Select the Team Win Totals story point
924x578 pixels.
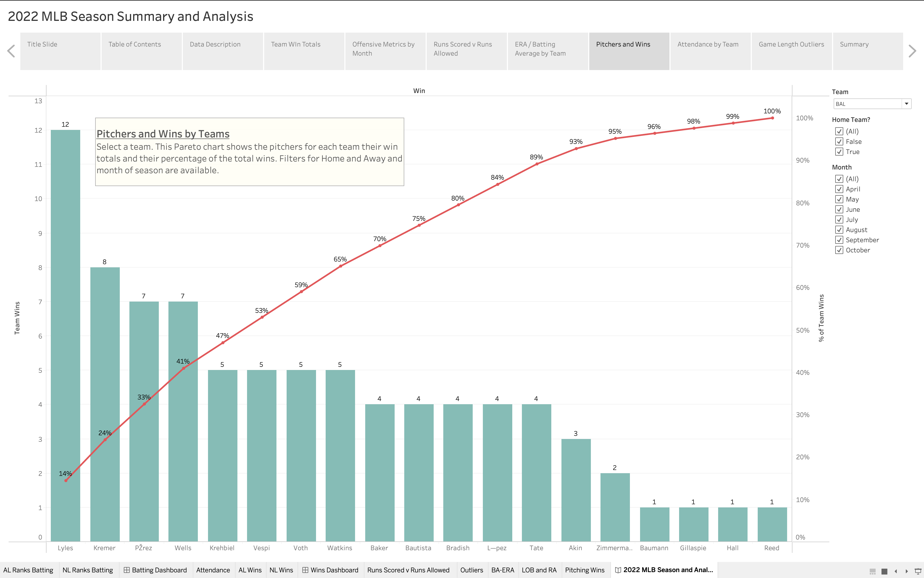[304, 51]
